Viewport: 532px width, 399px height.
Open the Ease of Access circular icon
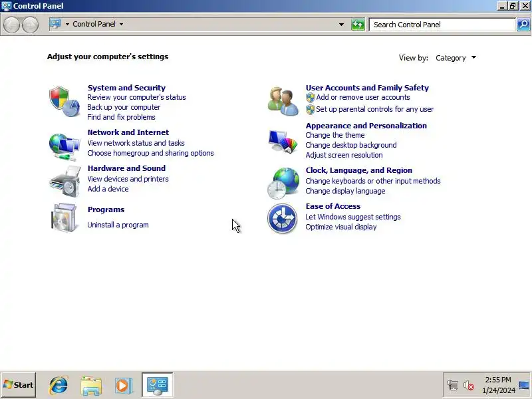[x=282, y=219]
